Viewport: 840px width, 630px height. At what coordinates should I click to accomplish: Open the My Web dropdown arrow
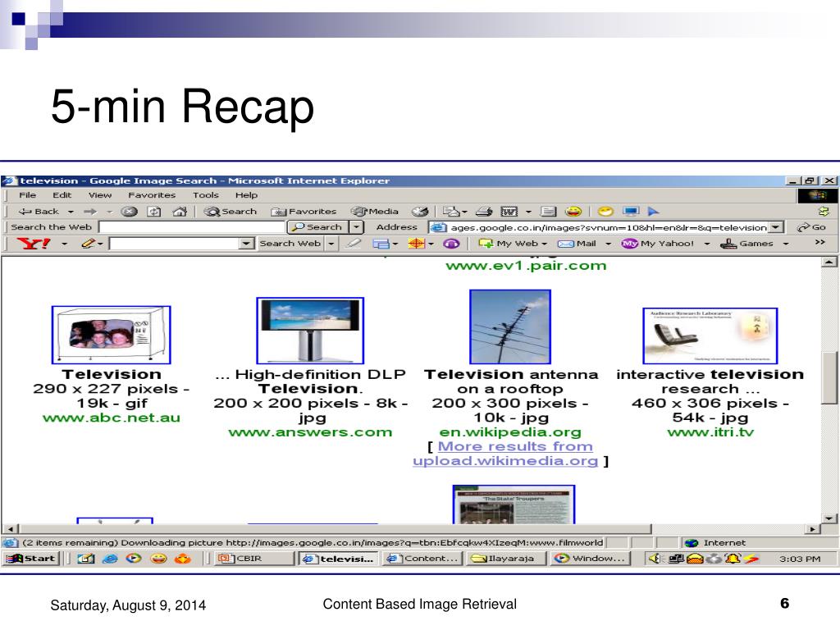(x=545, y=244)
